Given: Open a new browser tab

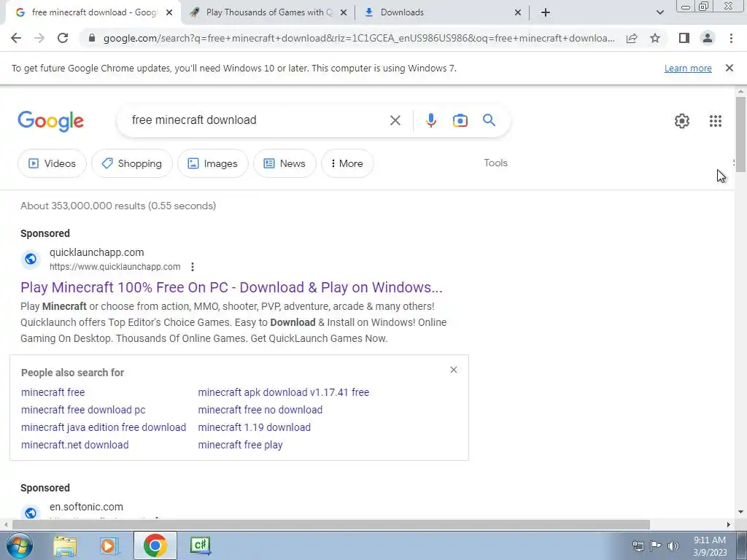Looking at the screenshot, I should pos(546,12).
